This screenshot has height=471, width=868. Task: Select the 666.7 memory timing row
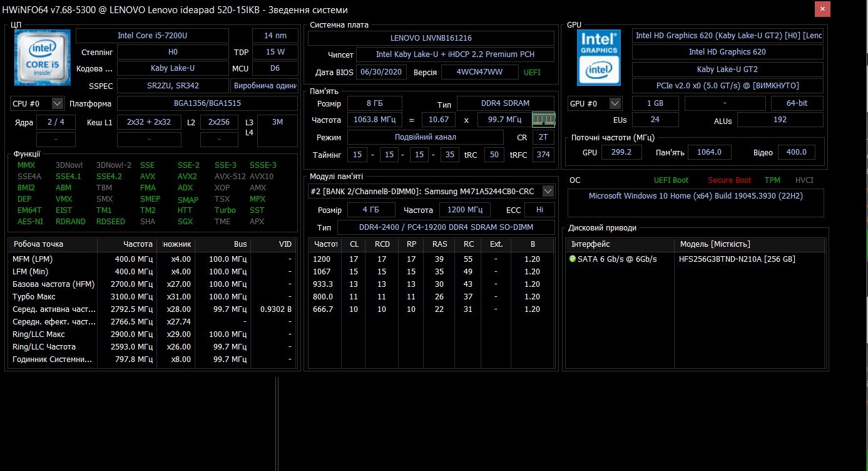tap(431, 309)
